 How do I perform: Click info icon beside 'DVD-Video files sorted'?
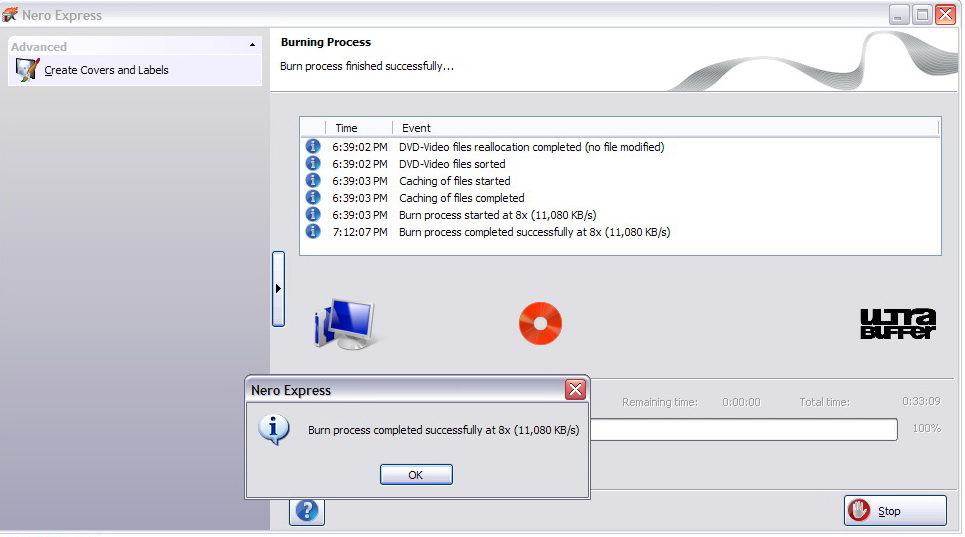[x=313, y=163]
